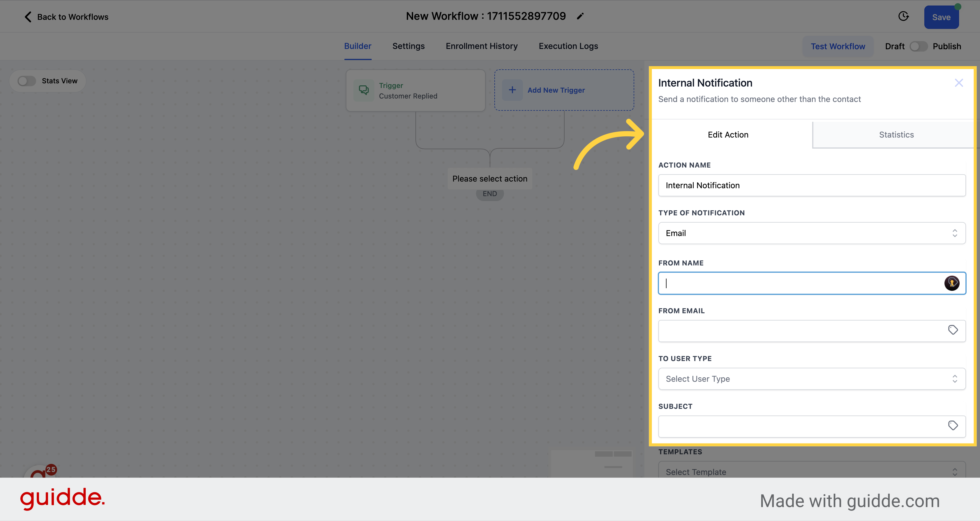Switch to the Statistics tab

pyautogui.click(x=896, y=134)
